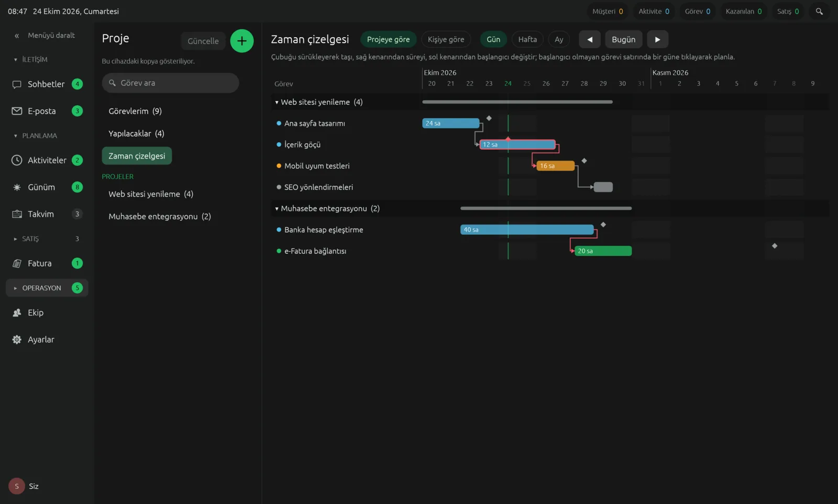Image resolution: width=838 pixels, height=504 pixels.
Task: Open Muhasebe entegrasyonu project in list
Action: [x=160, y=217]
